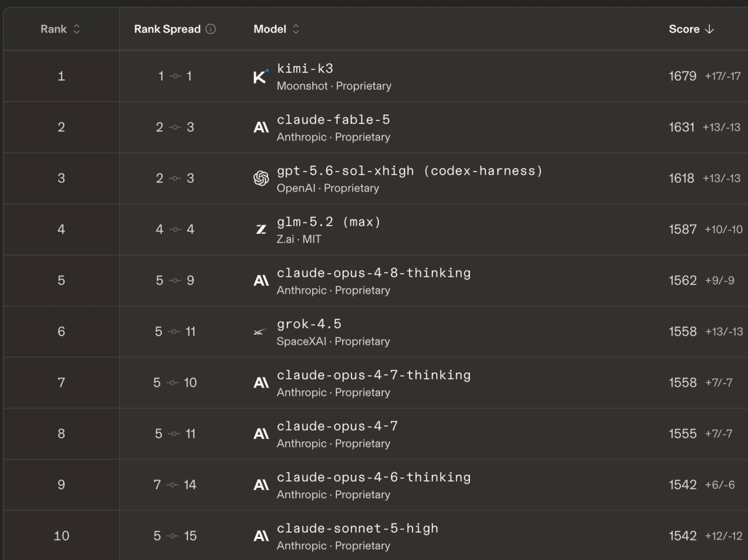Open the claude-fable-5 model entry
Image resolution: width=748 pixels, height=560 pixels.
pos(333,120)
